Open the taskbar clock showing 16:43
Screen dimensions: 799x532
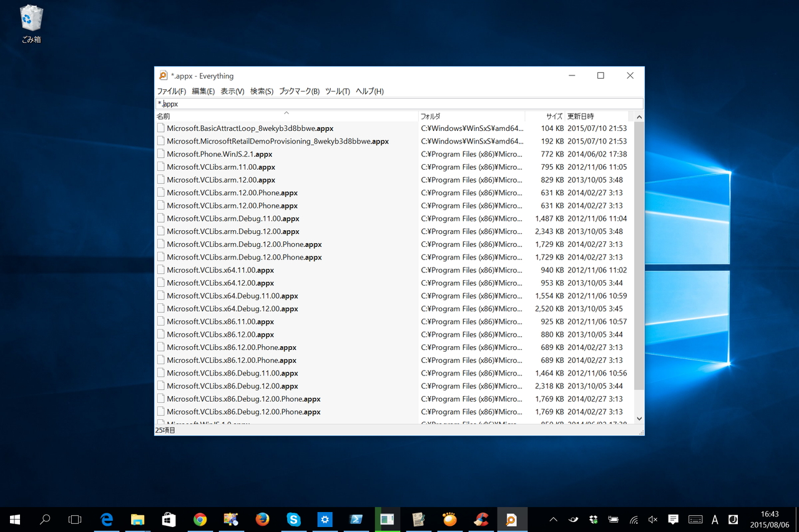(770, 520)
